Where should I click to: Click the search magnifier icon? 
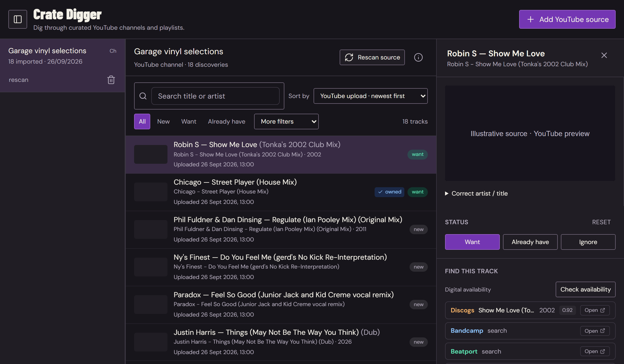143,96
